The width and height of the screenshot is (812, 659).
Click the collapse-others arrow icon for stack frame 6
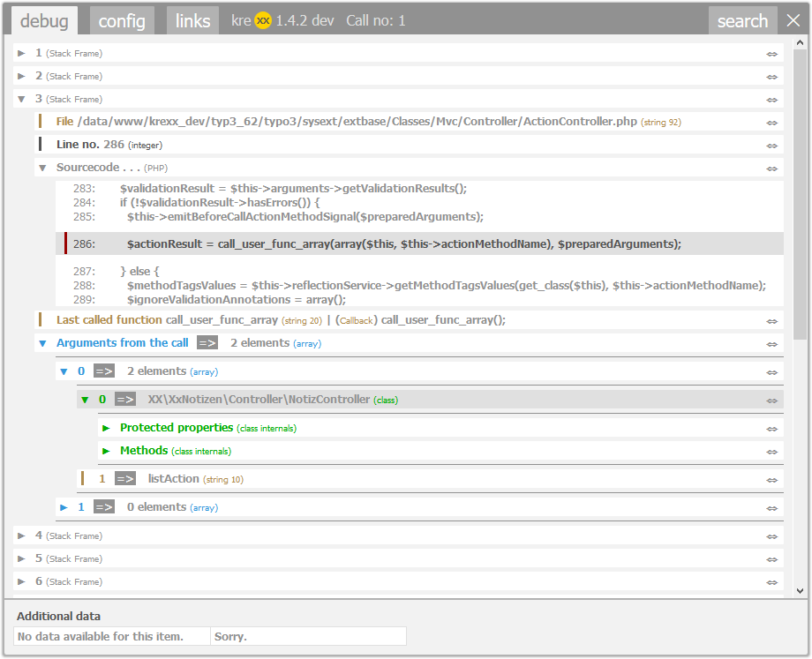click(772, 582)
